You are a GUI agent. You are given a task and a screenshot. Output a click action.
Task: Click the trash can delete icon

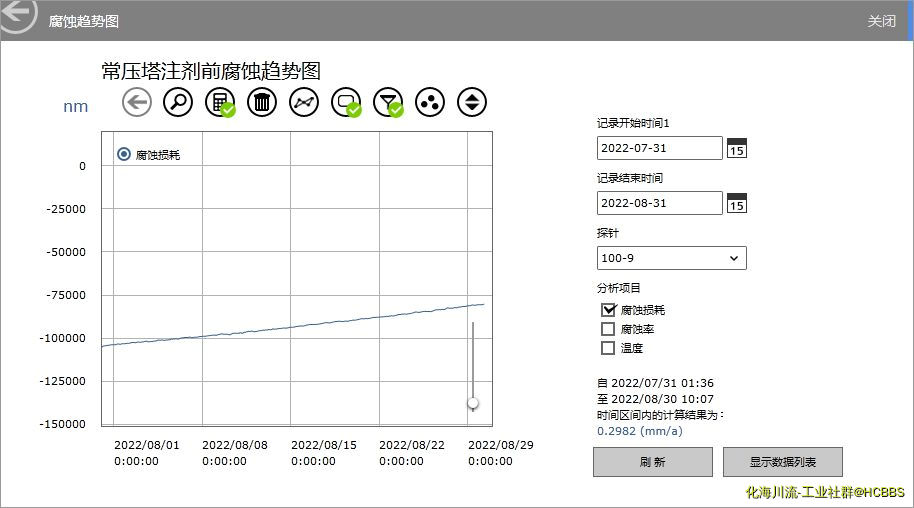(x=262, y=102)
